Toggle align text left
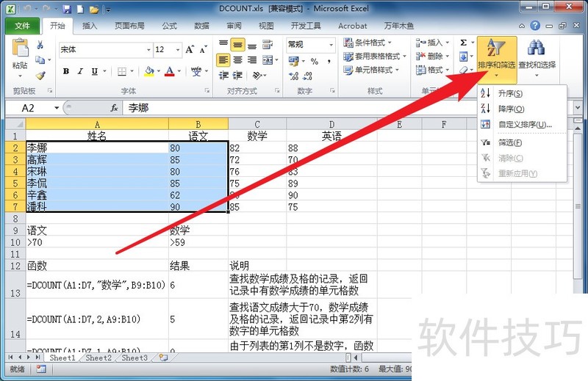The height and width of the screenshot is (381, 588). pyautogui.click(x=223, y=60)
